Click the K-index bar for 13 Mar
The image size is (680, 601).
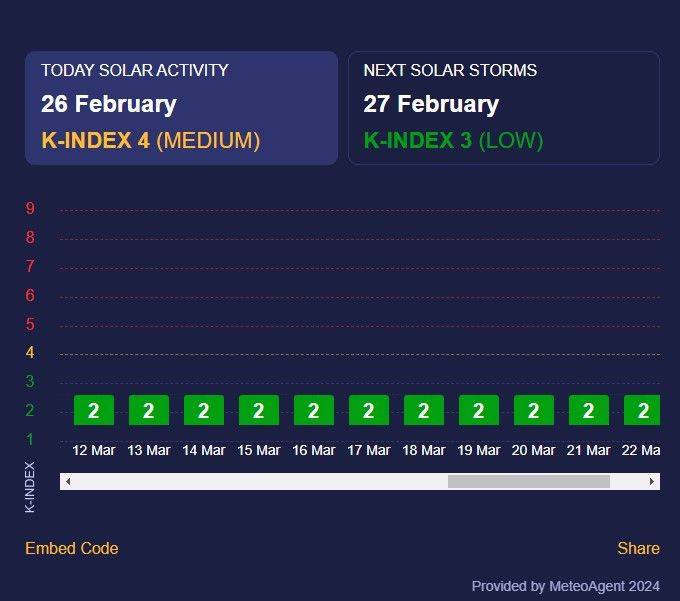pos(149,410)
